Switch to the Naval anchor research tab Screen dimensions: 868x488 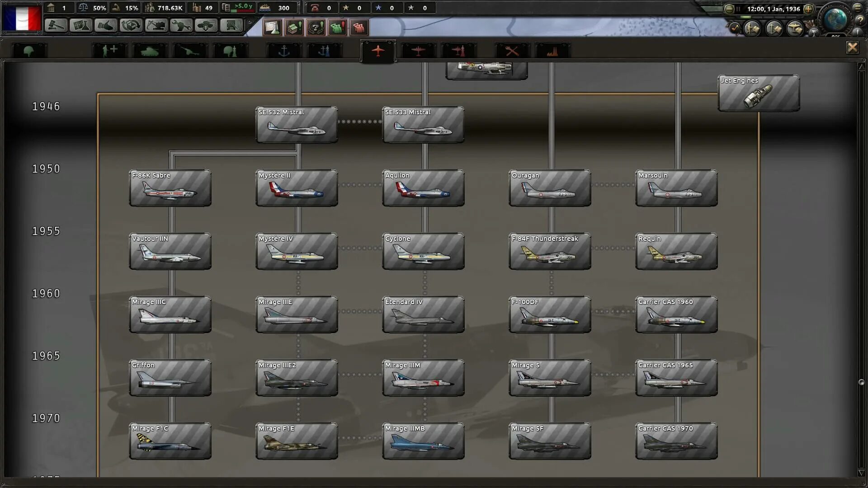(284, 51)
